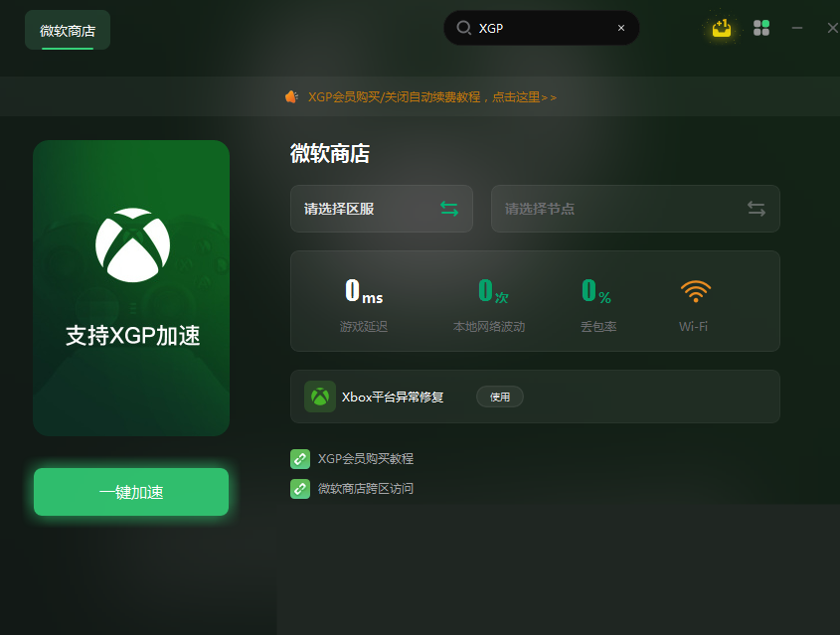Click Xbox icon beside Xbox平台异常修复
The width and height of the screenshot is (840, 635).
(320, 397)
